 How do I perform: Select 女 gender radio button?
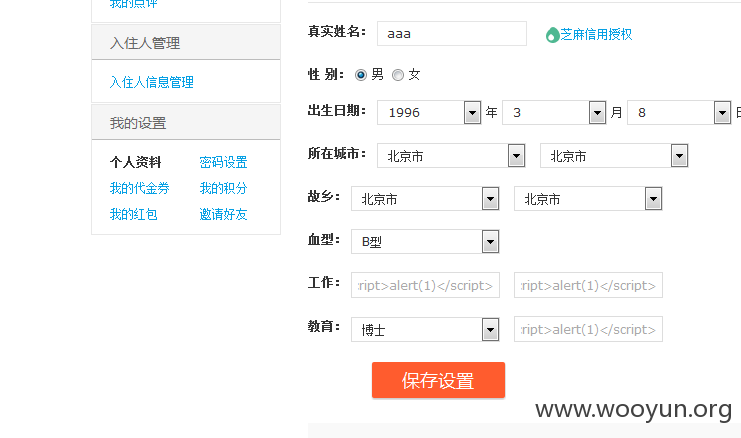click(398, 75)
